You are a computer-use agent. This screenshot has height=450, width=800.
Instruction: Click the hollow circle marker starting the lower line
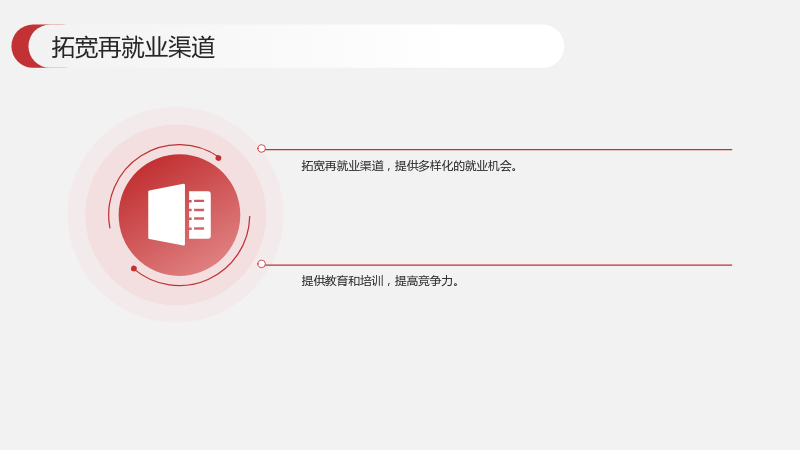point(261,264)
